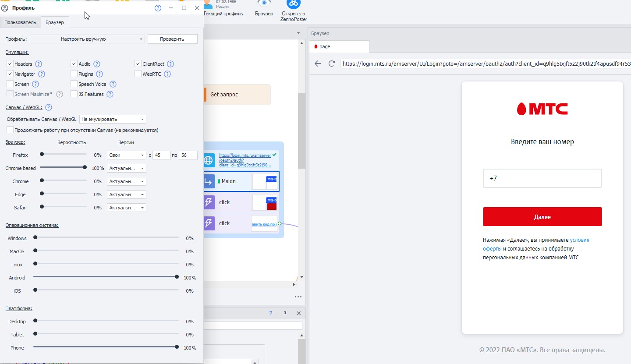This screenshot has width=631, height=364.
Task: Enable the JS Features checkbox
Action: [x=74, y=94]
